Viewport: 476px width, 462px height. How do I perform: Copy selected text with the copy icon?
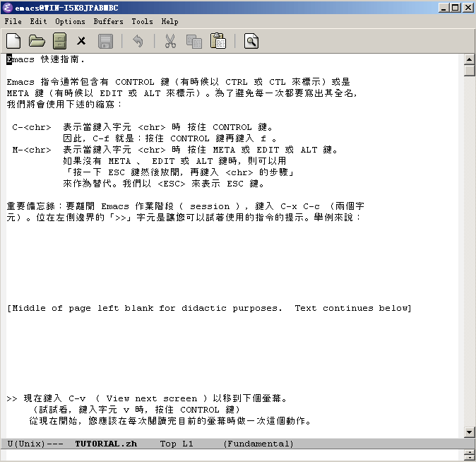pyautogui.click(x=194, y=41)
